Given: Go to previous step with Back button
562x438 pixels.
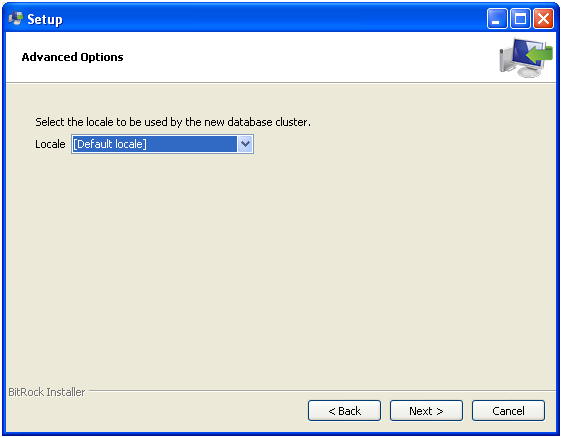Looking at the screenshot, I should click(344, 411).
